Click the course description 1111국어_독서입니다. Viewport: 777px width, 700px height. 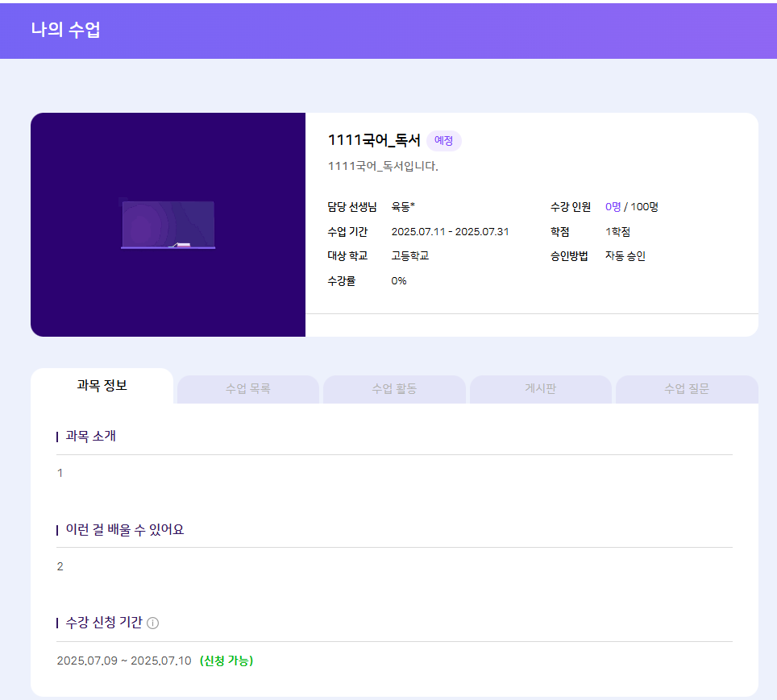point(383,167)
